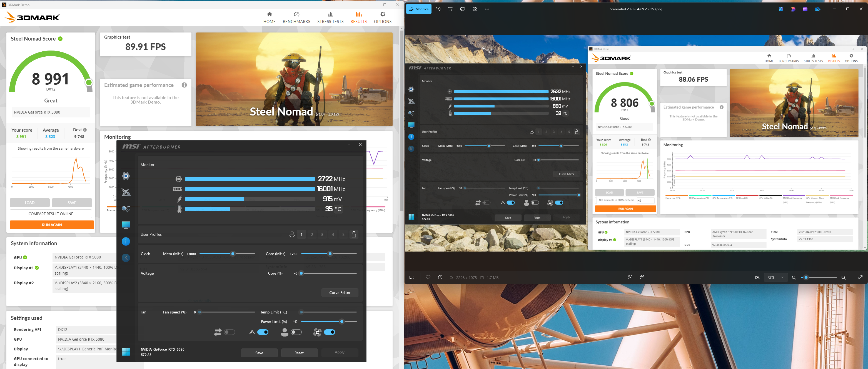Show the filmstrip in Photos bottom bar
868x369 pixels.
tap(412, 277)
